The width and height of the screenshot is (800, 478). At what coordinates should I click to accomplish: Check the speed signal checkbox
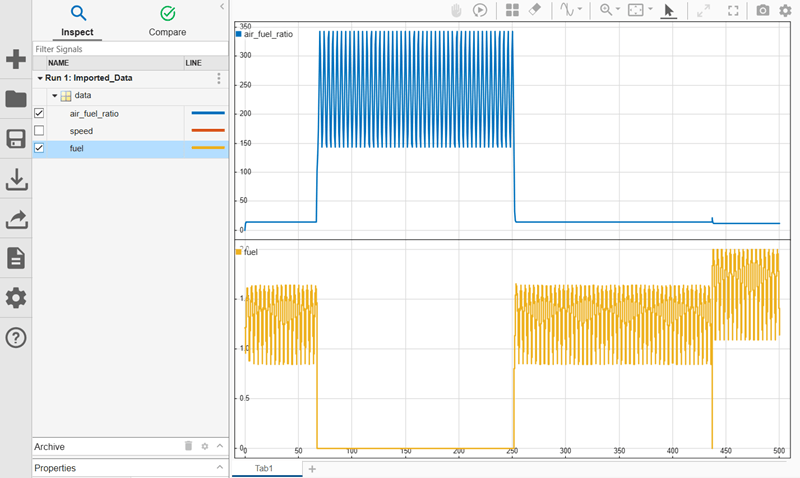click(x=39, y=131)
